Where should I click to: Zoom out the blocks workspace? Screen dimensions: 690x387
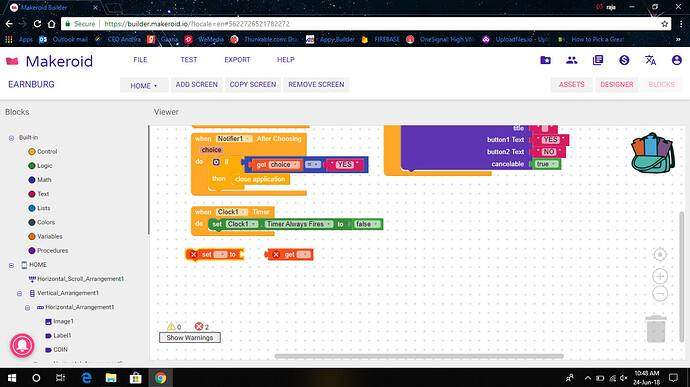[660, 294]
